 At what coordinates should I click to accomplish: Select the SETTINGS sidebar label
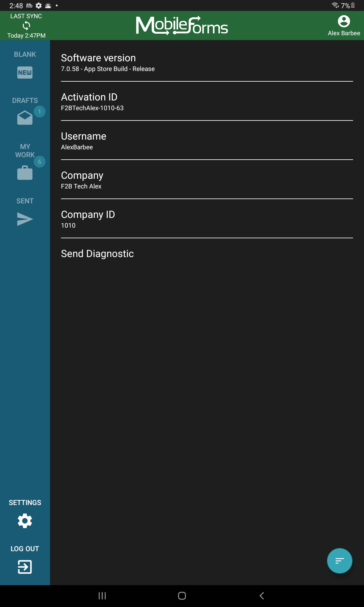point(25,503)
